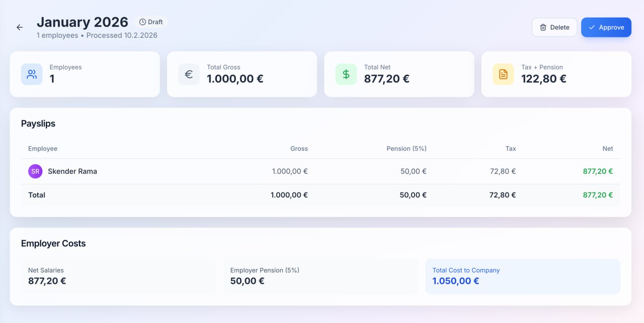Click the yellow document icon for Tax + Pension
Image resolution: width=644 pixels, height=323 pixels.
click(x=503, y=74)
